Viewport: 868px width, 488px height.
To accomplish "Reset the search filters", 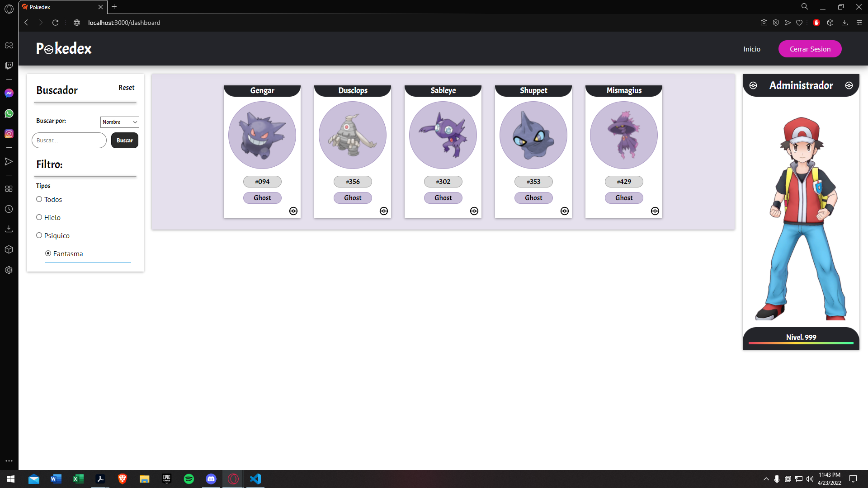I will point(127,88).
